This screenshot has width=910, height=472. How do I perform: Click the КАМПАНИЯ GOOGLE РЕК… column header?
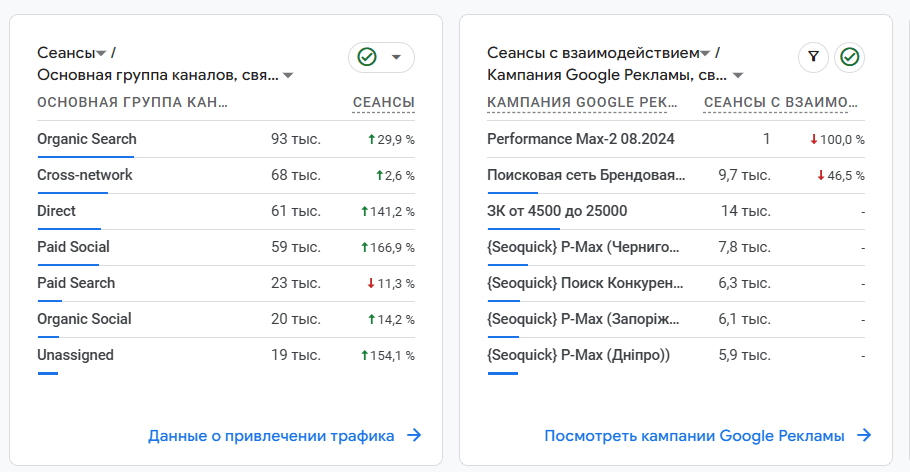(582, 103)
